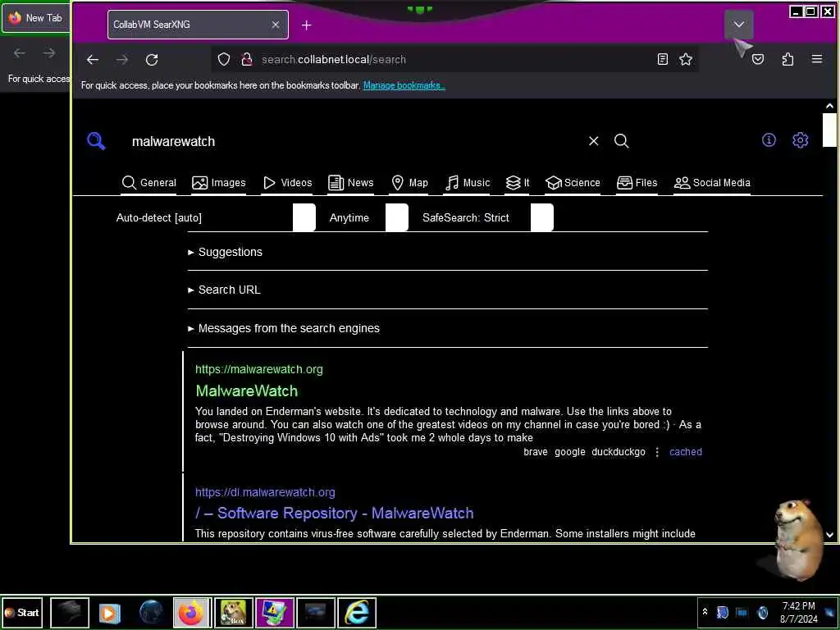Screen dimensions: 840x630
Task: Select the New Tab window behind
Action: pyautogui.click(x=36, y=18)
